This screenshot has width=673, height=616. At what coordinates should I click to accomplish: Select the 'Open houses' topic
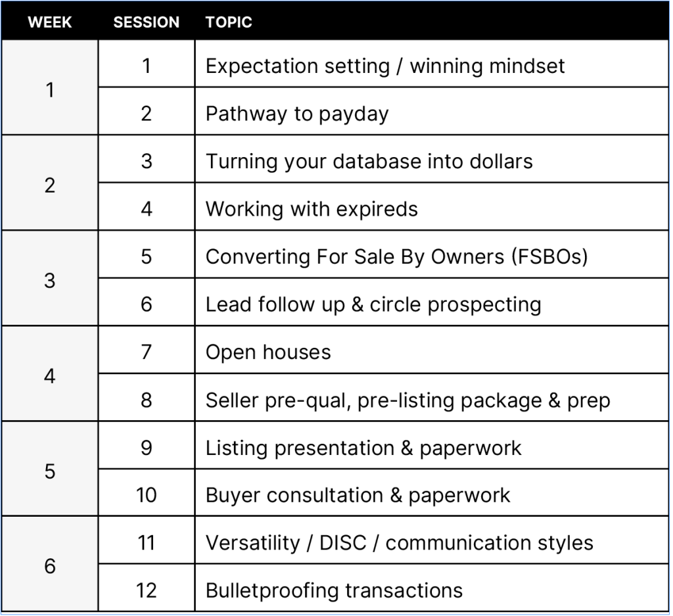click(268, 352)
